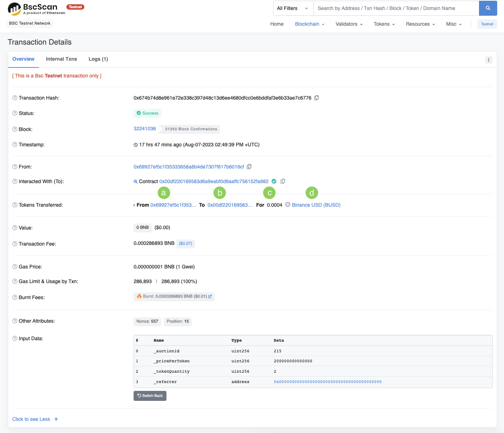
Task: Switch to the Logs (1) tab
Action: click(98, 59)
